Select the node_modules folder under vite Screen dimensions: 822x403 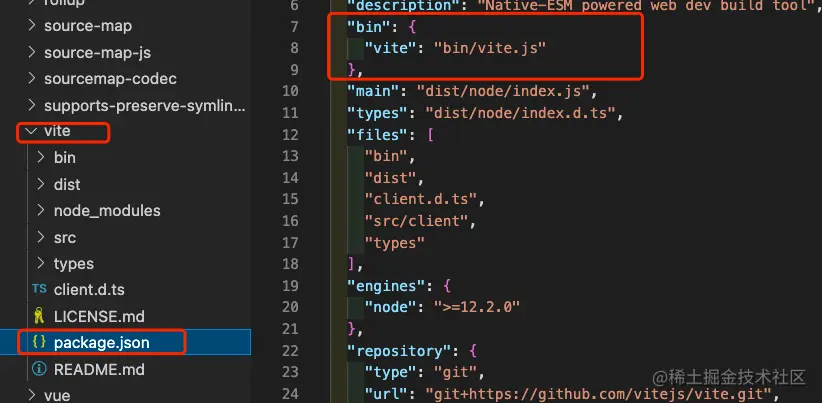107,211
